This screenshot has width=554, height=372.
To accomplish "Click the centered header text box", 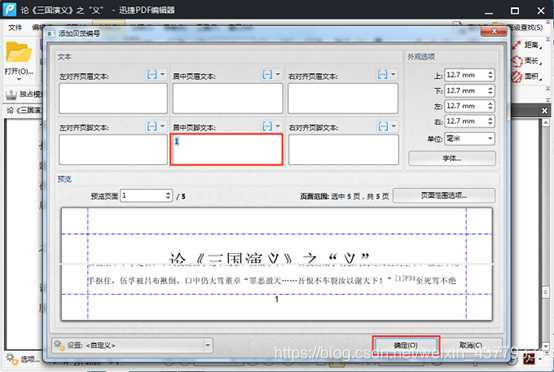I will (x=228, y=98).
